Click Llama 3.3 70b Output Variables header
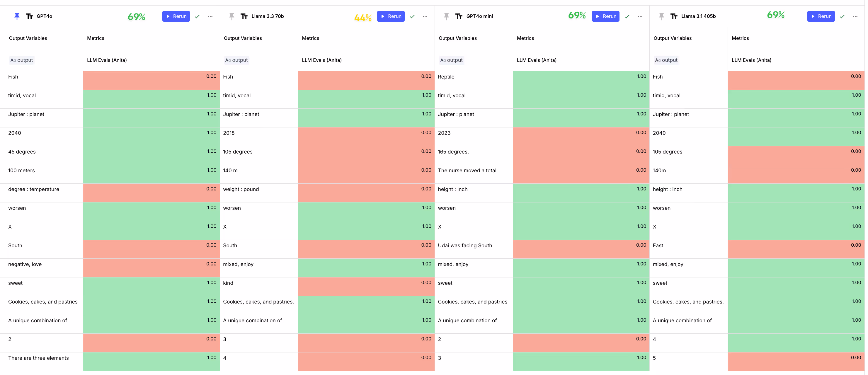The image size is (868, 375). [243, 38]
